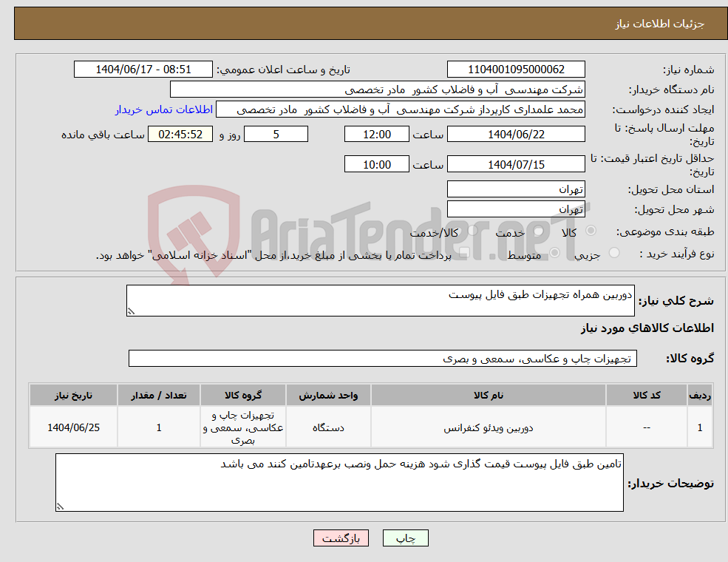Image resolution: width=728 pixels, height=562 pixels.
Task: Click the بازگشت (back) button
Action: pos(340,538)
